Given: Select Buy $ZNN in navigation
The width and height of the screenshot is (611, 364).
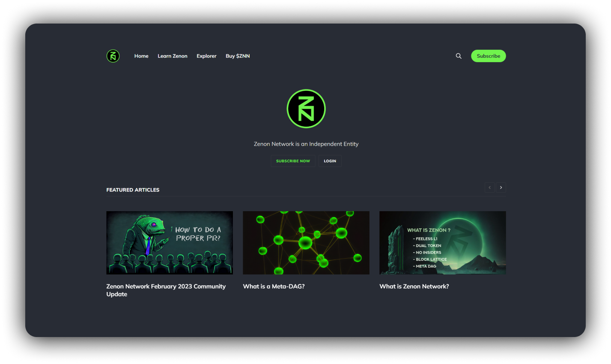Looking at the screenshot, I should pos(238,56).
